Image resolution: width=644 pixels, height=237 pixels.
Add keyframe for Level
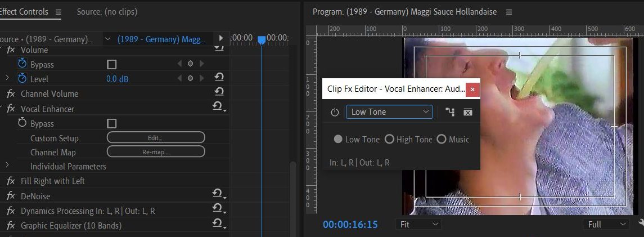(x=190, y=78)
